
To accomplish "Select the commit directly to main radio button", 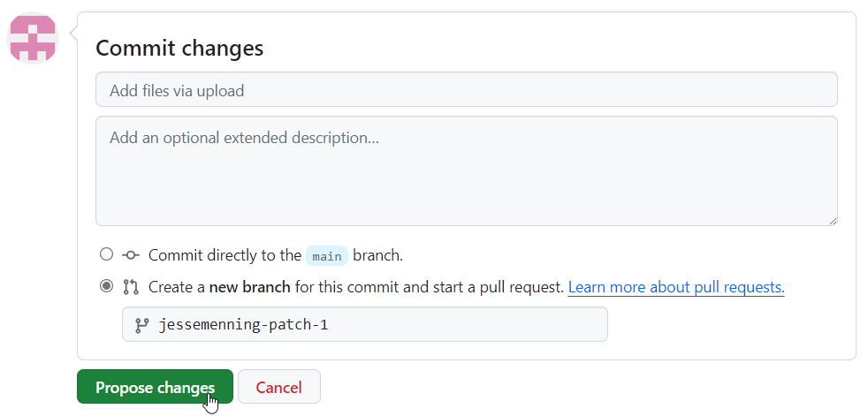I will click(107, 254).
